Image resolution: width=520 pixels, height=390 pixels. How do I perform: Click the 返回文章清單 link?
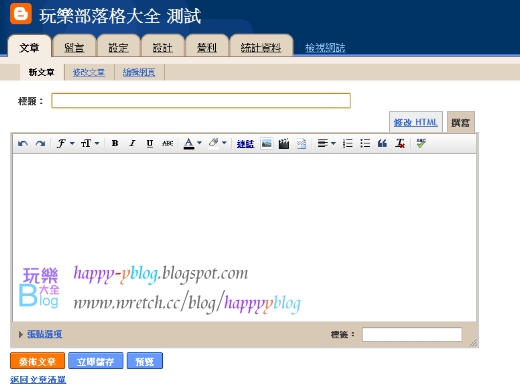[x=38, y=380]
